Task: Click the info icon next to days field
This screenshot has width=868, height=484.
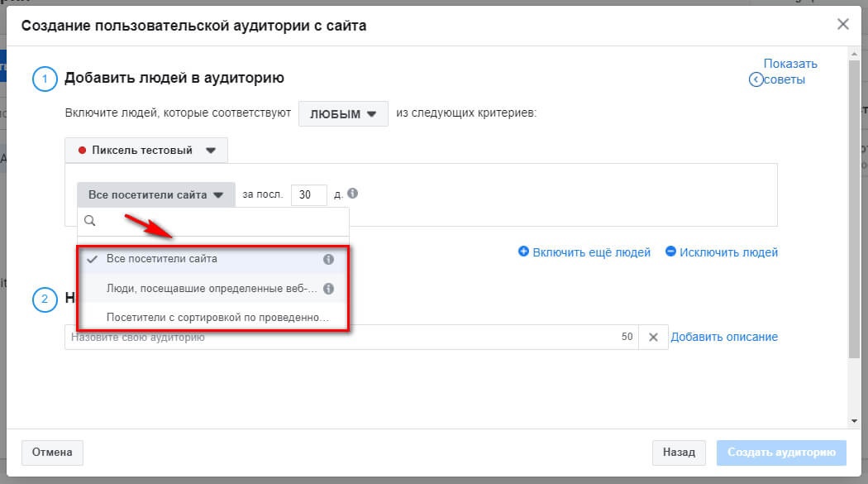Action: [x=353, y=194]
